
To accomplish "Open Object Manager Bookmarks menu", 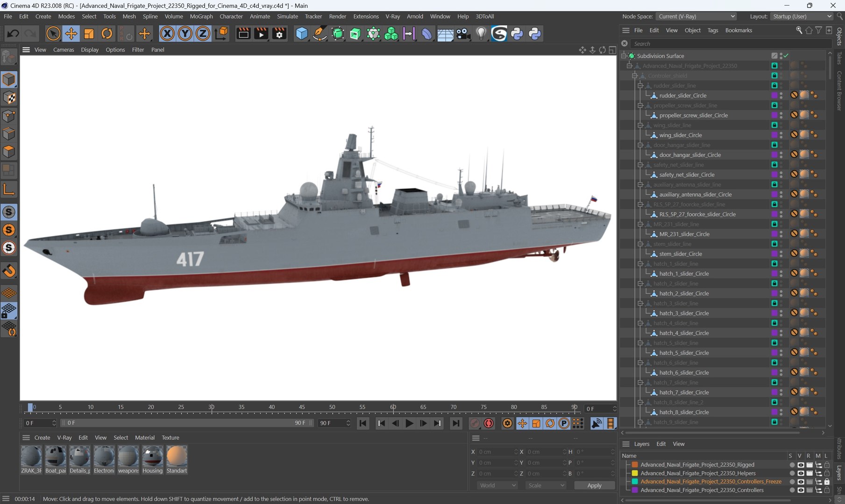I will [x=738, y=30].
